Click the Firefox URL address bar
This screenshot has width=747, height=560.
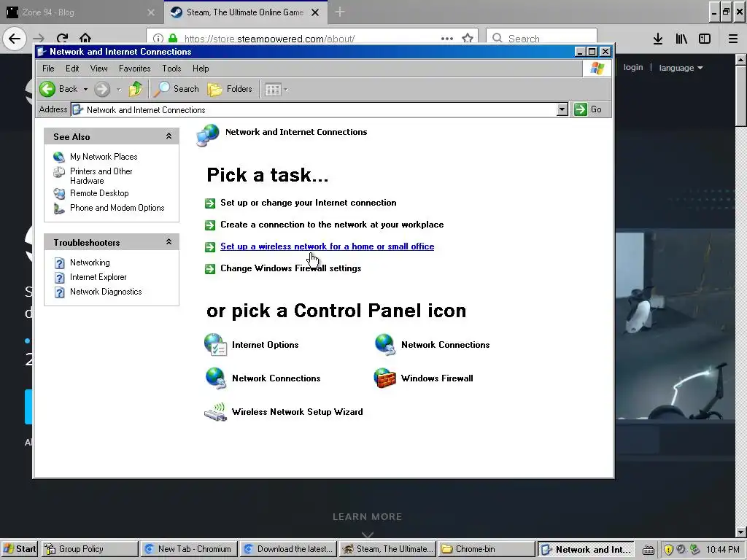click(312, 38)
